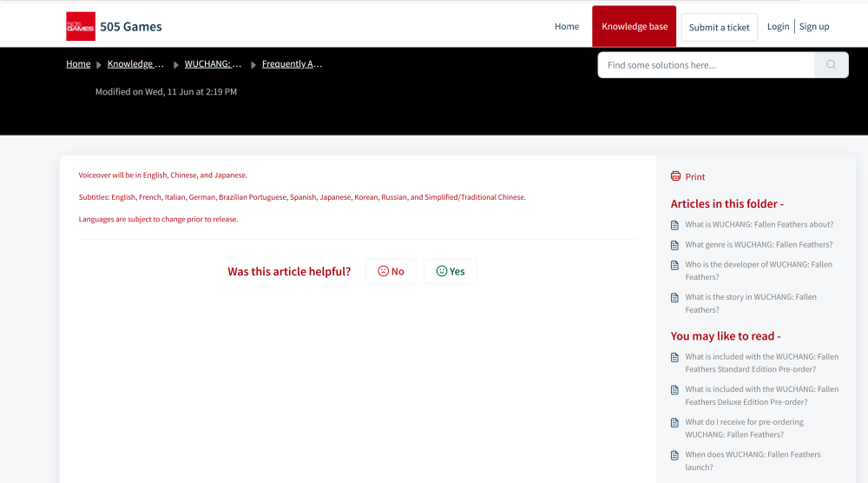Click document icon for 'What genre is WUCHANG' article
The height and width of the screenshot is (483, 868).
675,245
